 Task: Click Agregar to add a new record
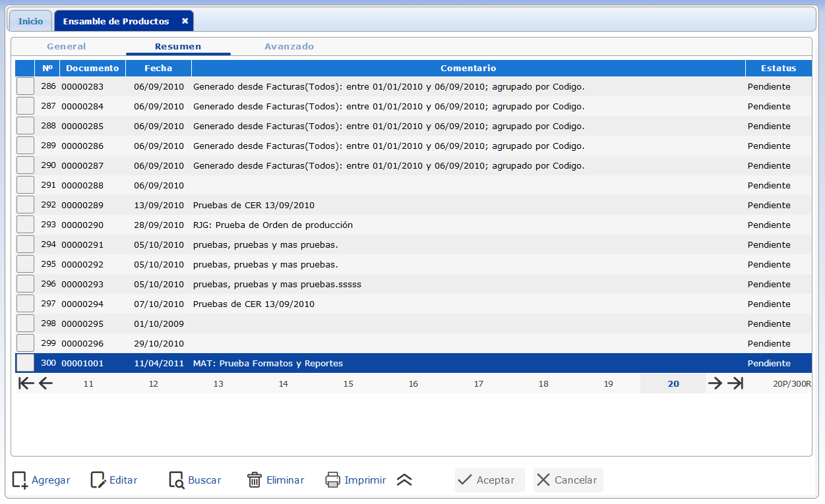42,480
